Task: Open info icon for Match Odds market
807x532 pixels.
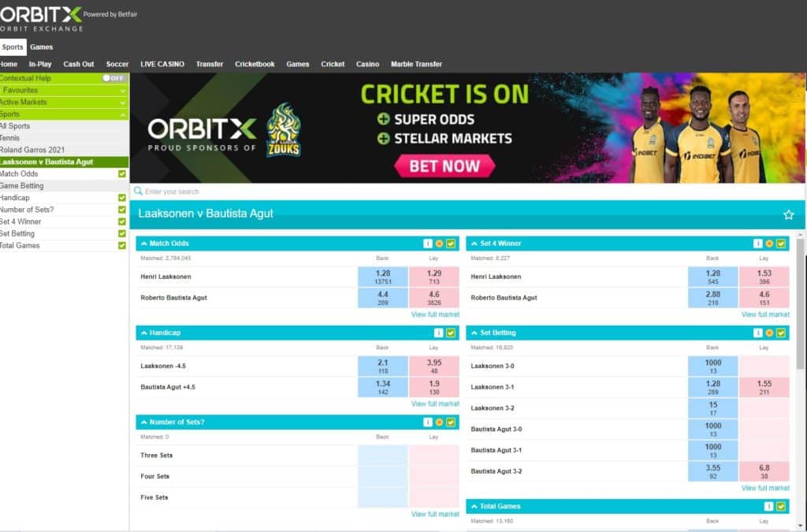Action: click(x=428, y=244)
